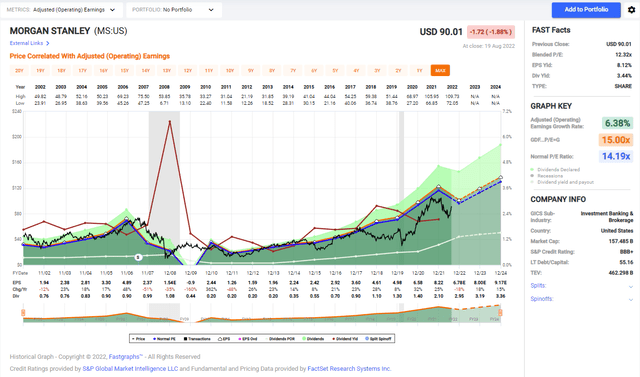Expand the Splits section

point(582,286)
